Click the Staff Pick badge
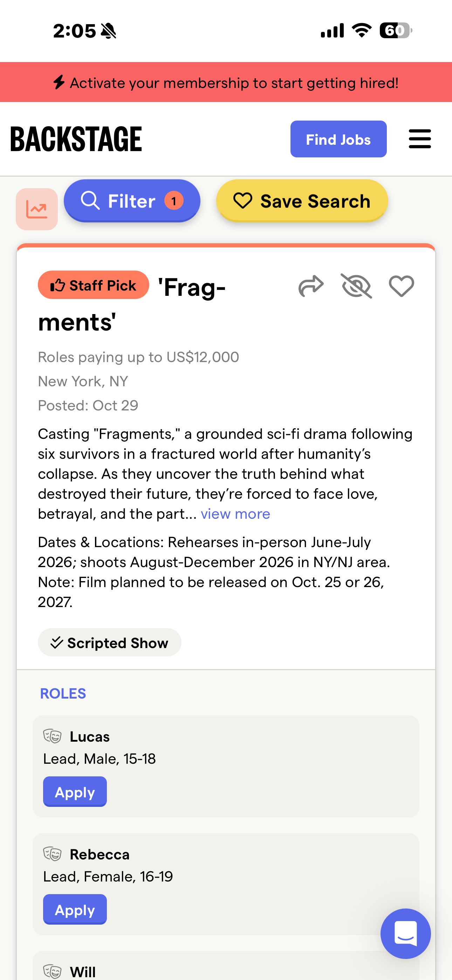The image size is (452, 980). [93, 285]
